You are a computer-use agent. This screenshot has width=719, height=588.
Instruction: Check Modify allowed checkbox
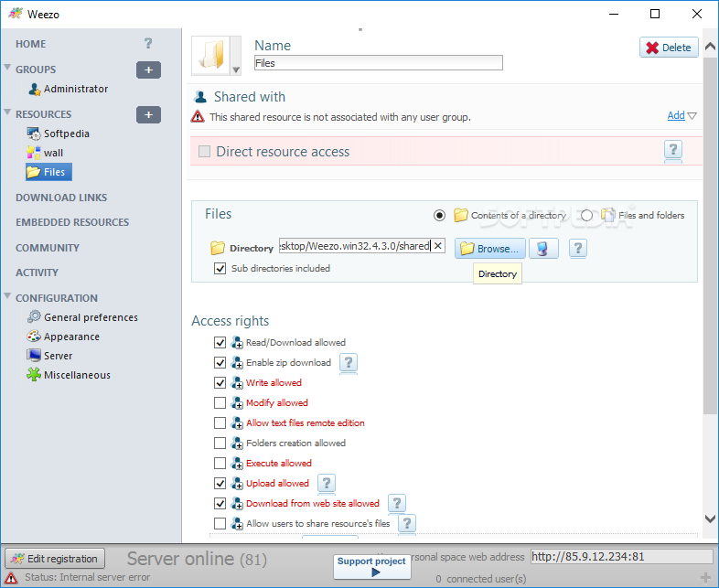coord(220,403)
